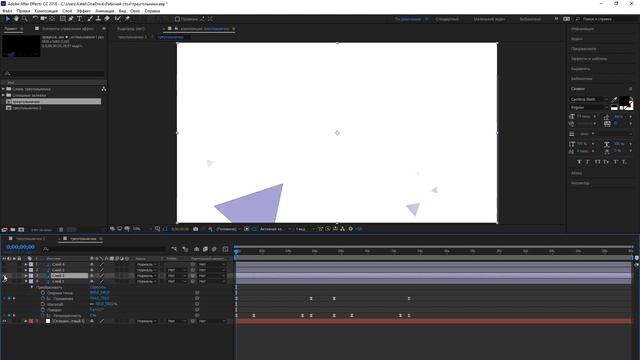Open font style Regular dropdown
Viewport: 640px width, 360px height.
[589, 108]
